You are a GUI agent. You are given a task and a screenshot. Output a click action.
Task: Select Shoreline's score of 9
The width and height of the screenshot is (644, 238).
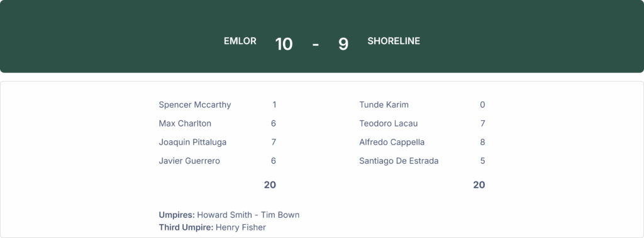pyautogui.click(x=343, y=44)
